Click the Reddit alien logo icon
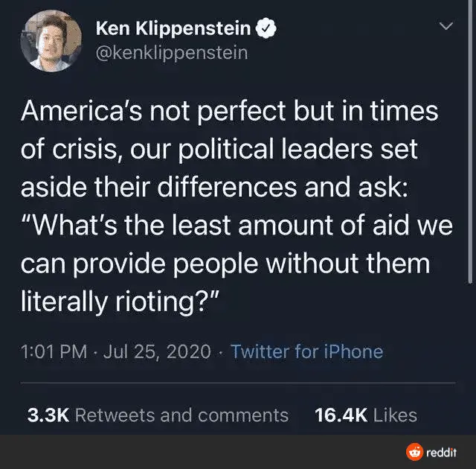 414,451
